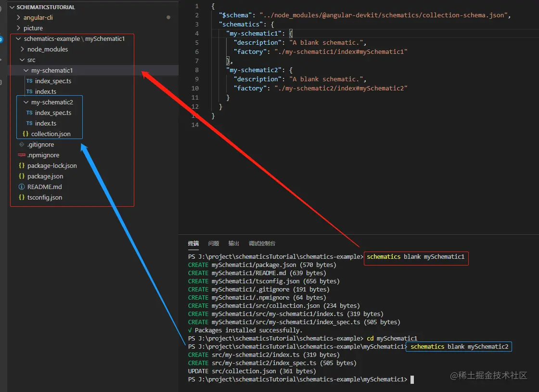Click TS icon of index.ts under my-schematic2
The height and width of the screenshot is (392, 539).
pyautogui.click(x=29, y=123)
